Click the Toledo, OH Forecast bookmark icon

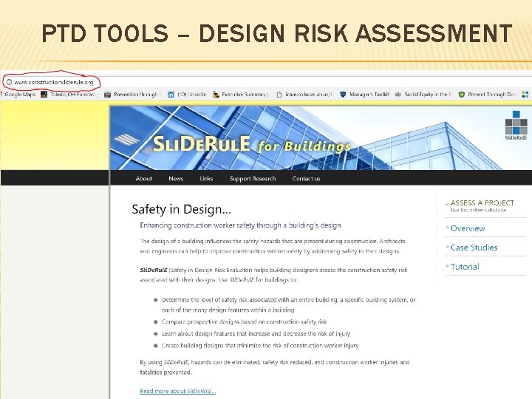coord(44,95)
